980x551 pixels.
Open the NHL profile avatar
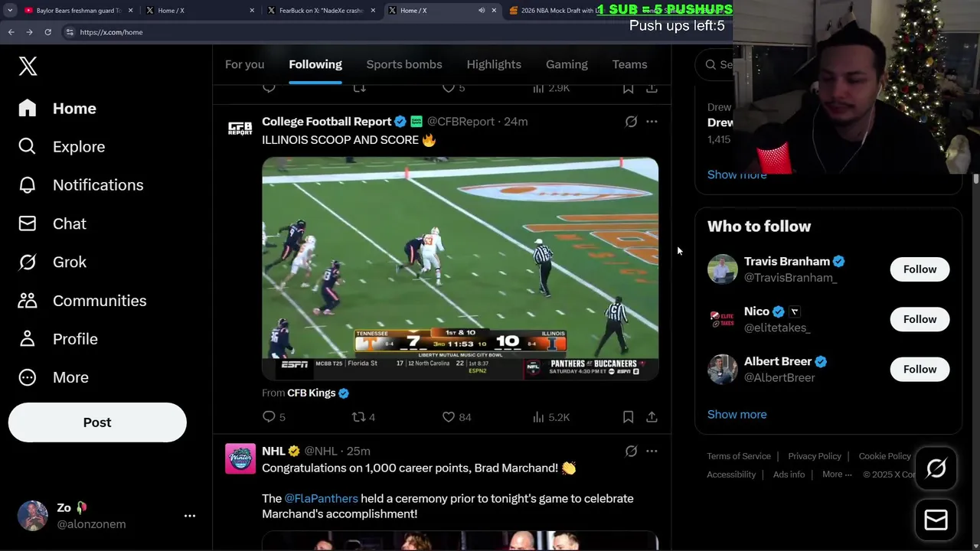click(x=240, y=458)
